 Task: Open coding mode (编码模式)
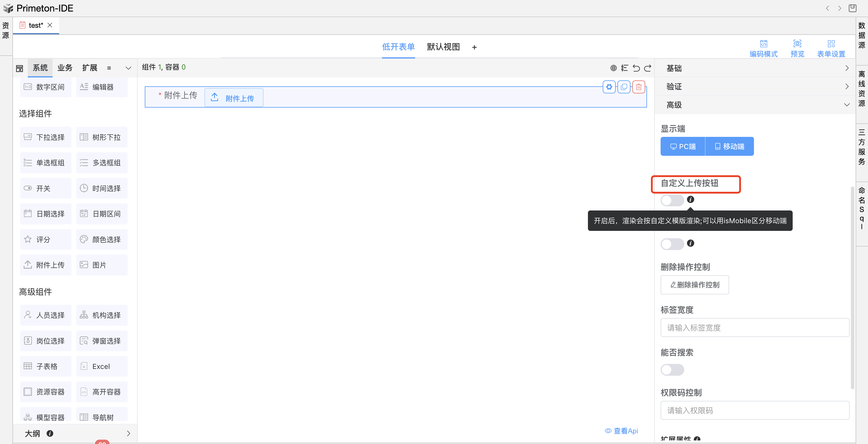[x=763, y=48]
